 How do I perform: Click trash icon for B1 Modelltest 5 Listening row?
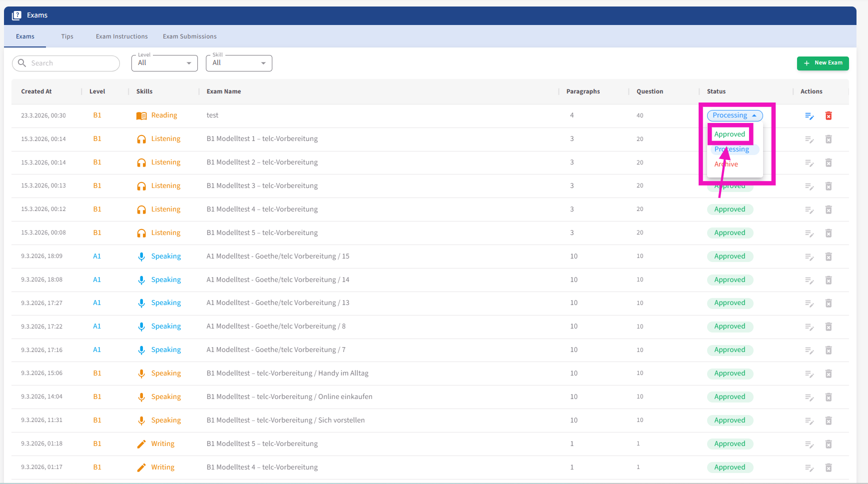[828, 233]
